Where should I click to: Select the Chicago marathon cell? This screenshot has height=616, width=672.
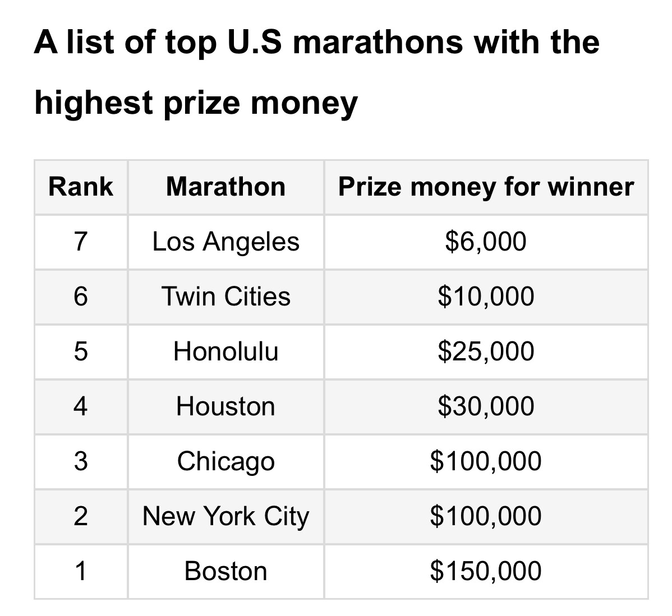(225, 461)
